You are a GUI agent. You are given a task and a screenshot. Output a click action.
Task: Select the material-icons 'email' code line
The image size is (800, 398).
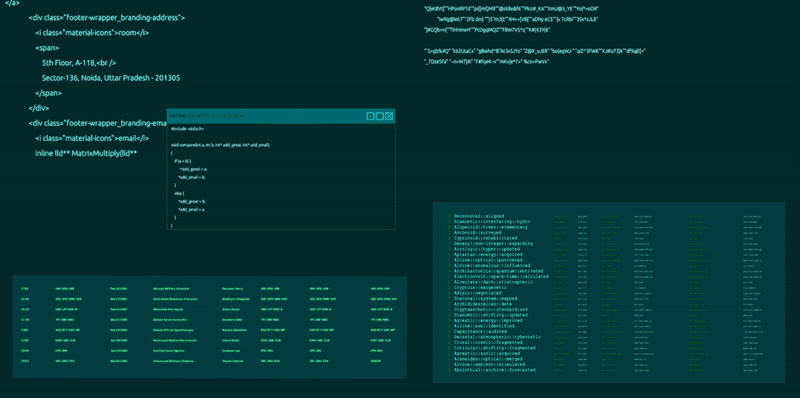click(x=92, y=138)
